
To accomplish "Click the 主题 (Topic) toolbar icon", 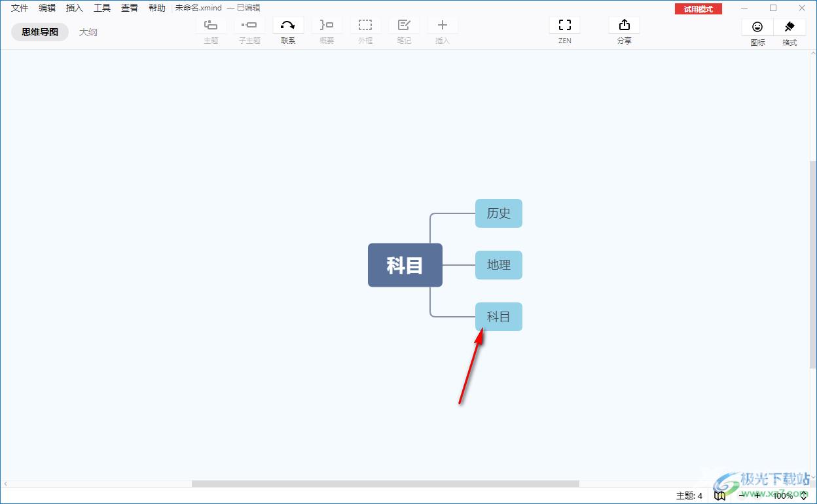I will [x=211, y=26].
